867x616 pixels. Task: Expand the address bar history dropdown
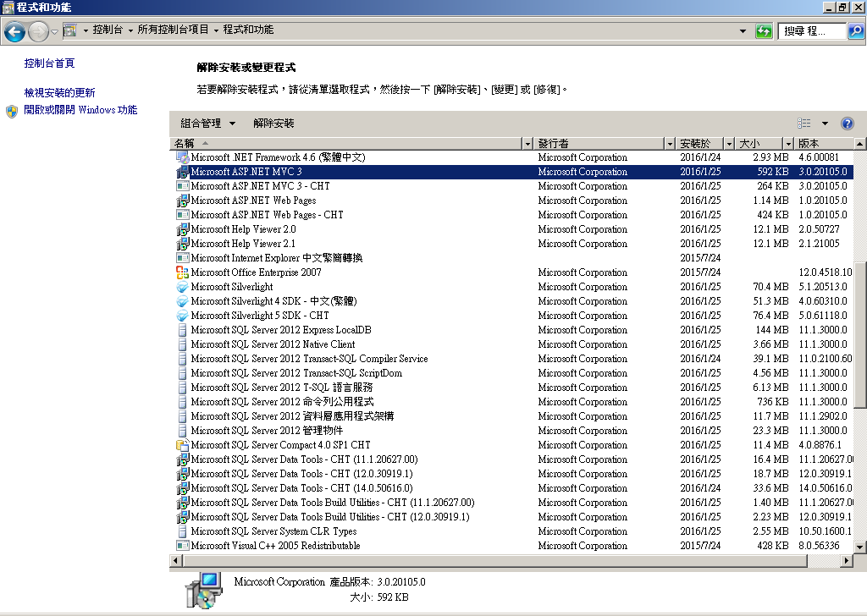tap(743, 31)
